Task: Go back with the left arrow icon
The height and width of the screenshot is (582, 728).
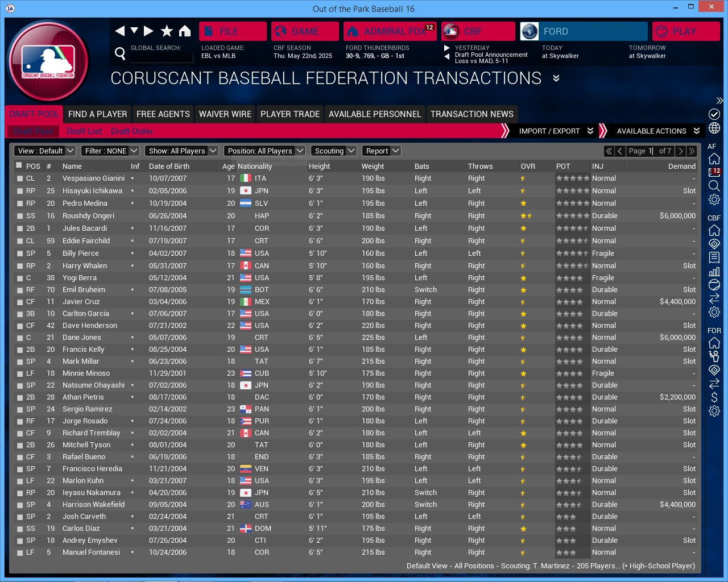Action: [119, 31]
